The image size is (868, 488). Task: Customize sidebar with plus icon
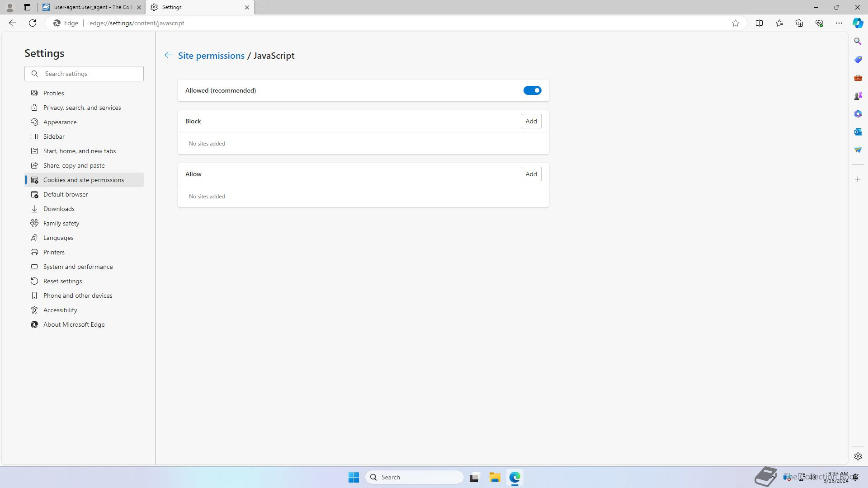pos(858,179)
